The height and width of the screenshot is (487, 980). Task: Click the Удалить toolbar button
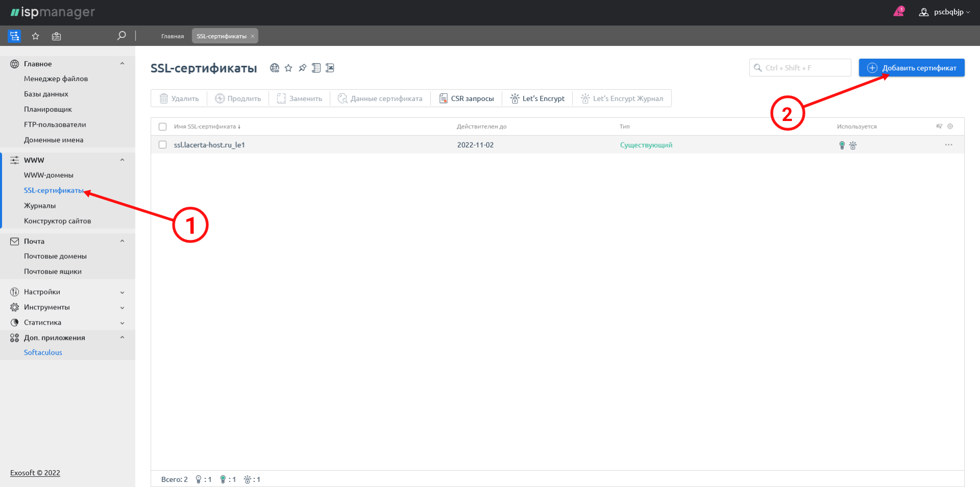coord(179,99)
